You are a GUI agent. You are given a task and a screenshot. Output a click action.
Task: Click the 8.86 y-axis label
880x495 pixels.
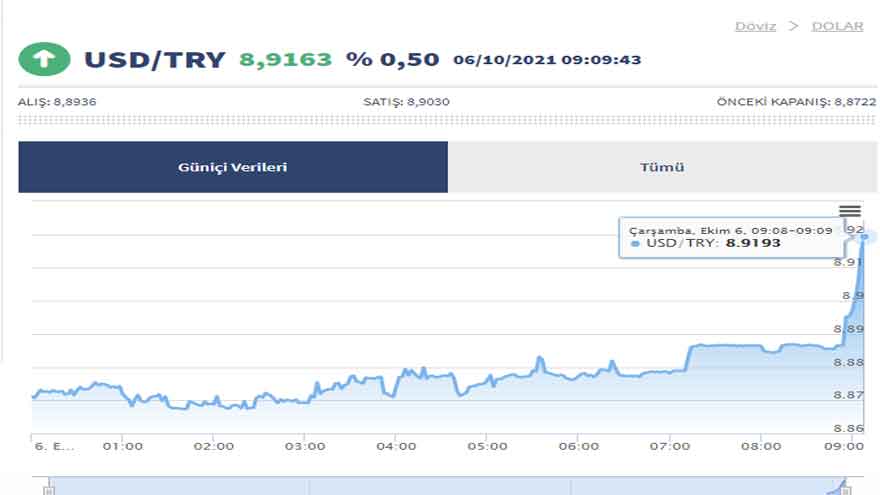[849, 428]
